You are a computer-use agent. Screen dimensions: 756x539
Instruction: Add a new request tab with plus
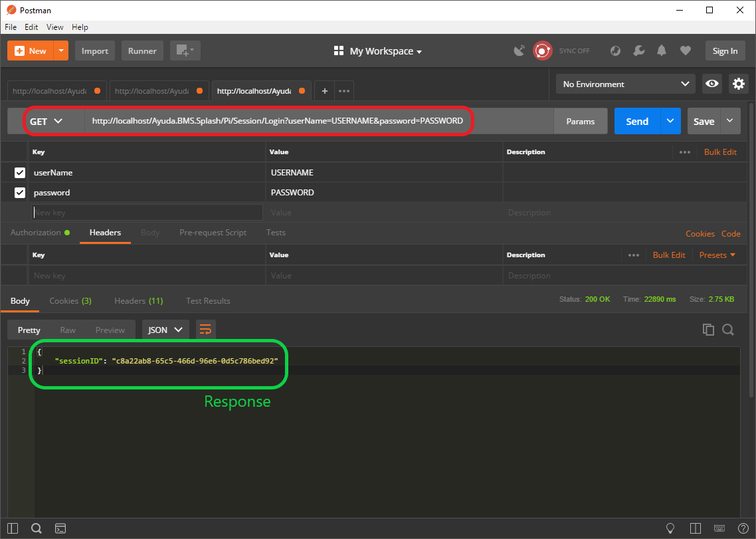point(324,90)
